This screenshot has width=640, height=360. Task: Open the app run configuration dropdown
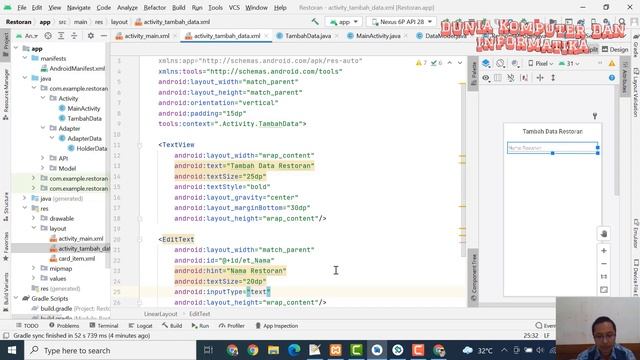click(344, 22)
